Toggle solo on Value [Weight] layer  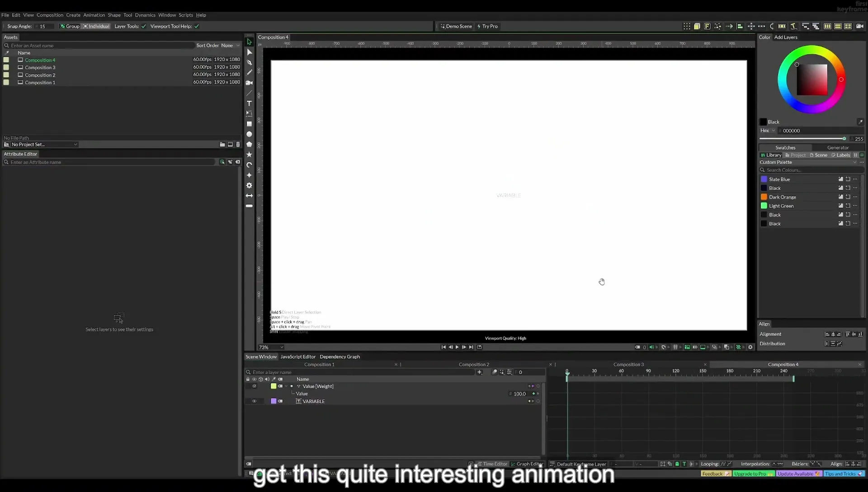pyautogui.click(x=255, y=386)
